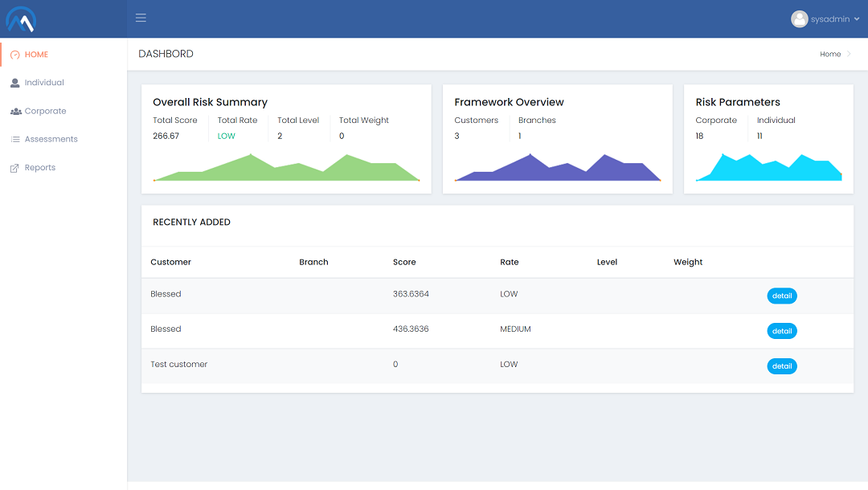The width and height of the screenshot is (868, 490).
Task: Click the Level column header
Action: 607,262
